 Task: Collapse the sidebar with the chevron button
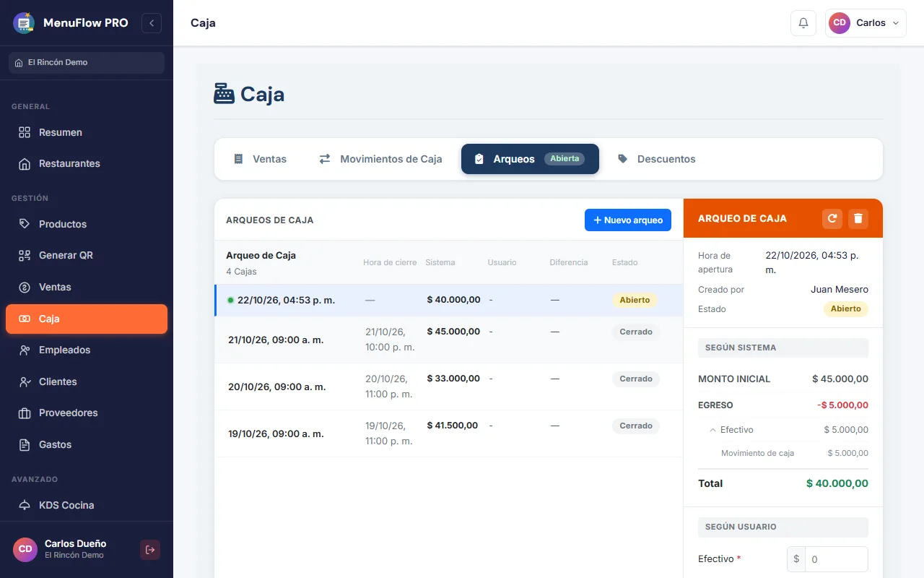click(152, 23)
